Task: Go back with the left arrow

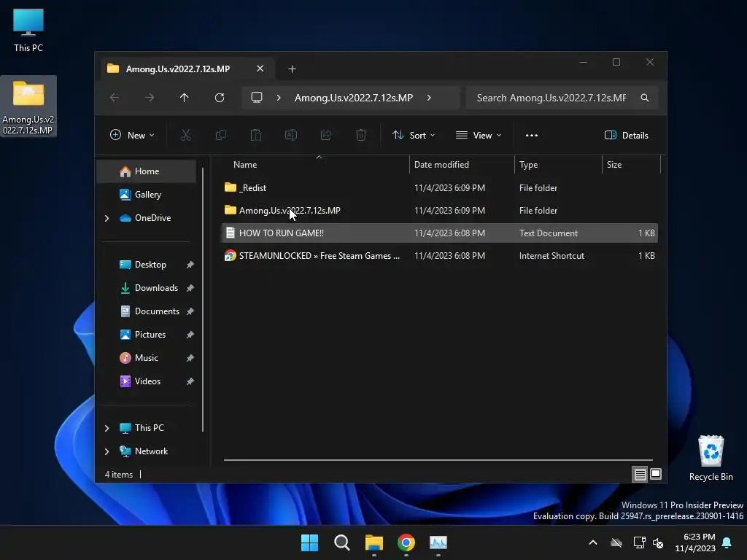Action: (x=115, y=98)
